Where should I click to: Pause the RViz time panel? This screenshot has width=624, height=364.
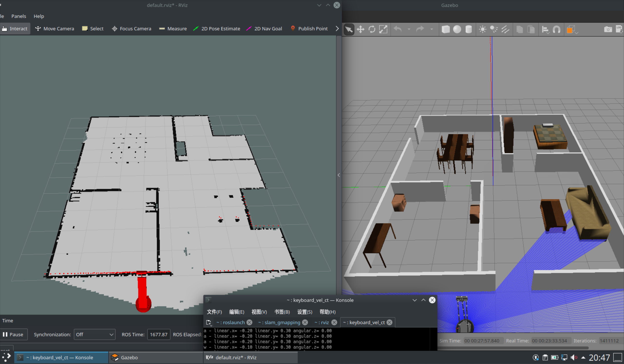click(x=13, y=334)
